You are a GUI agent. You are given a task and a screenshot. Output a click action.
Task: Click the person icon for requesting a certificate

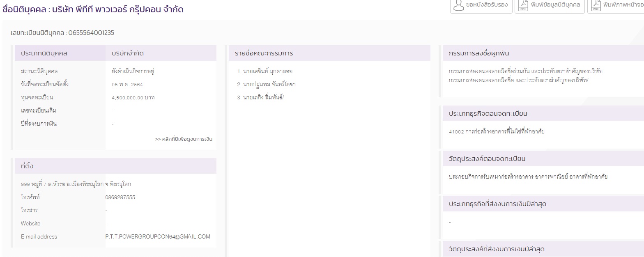tap(459, 5)
